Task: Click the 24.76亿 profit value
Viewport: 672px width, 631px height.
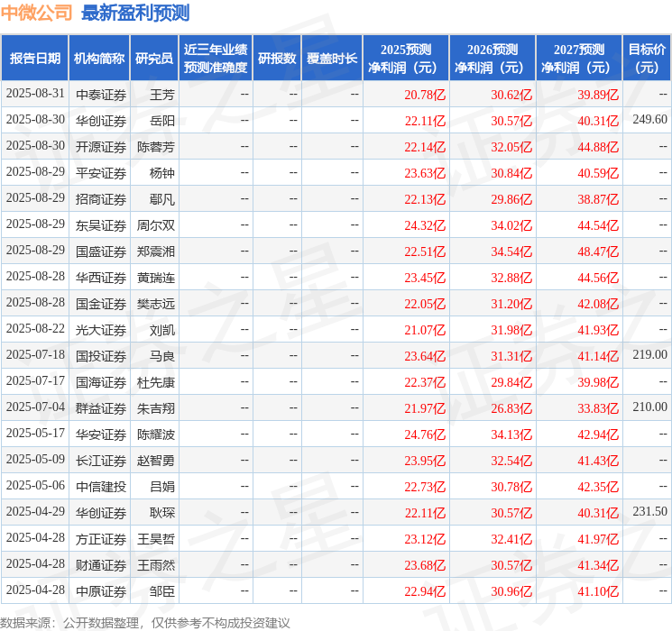Action: 425,434
